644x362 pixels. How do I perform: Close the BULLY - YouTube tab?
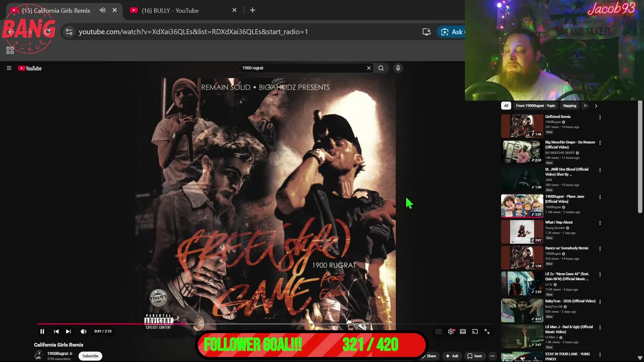tap(234, 10)
